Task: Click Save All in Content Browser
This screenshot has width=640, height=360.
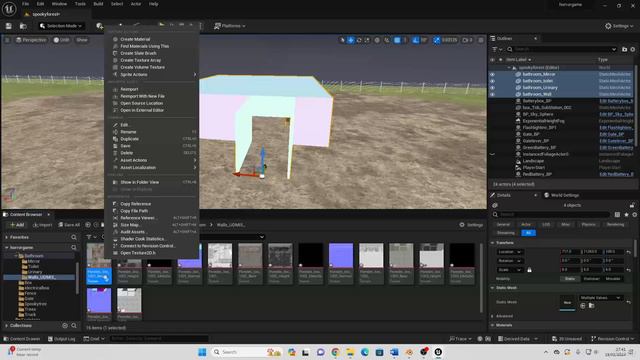Action: [x=69, y=225]
